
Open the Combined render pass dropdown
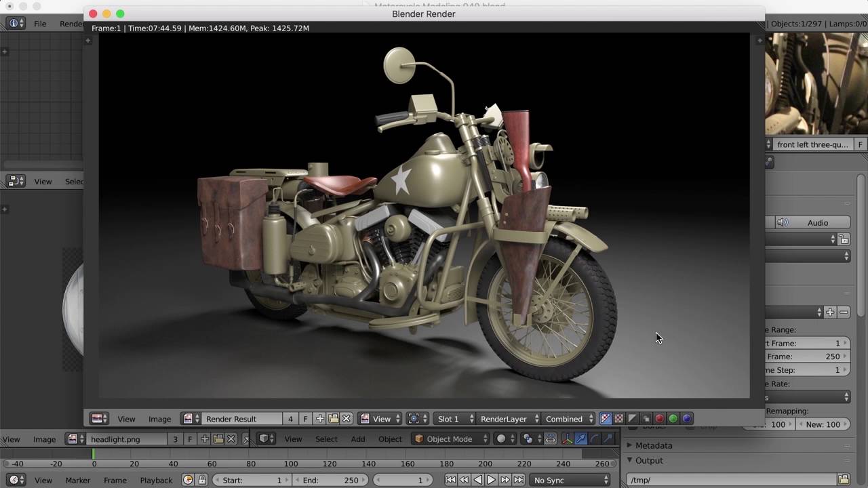point(569,419)
